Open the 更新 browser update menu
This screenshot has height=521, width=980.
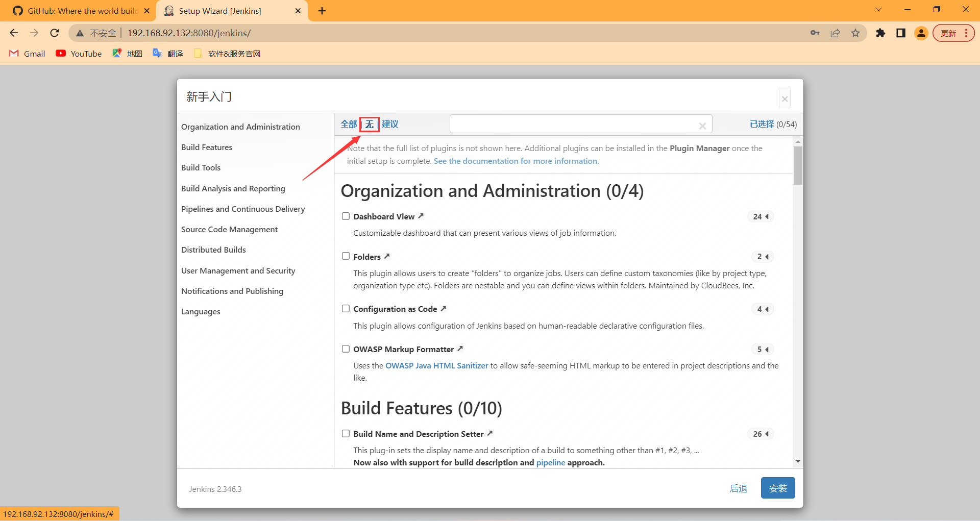coord(953,33)
